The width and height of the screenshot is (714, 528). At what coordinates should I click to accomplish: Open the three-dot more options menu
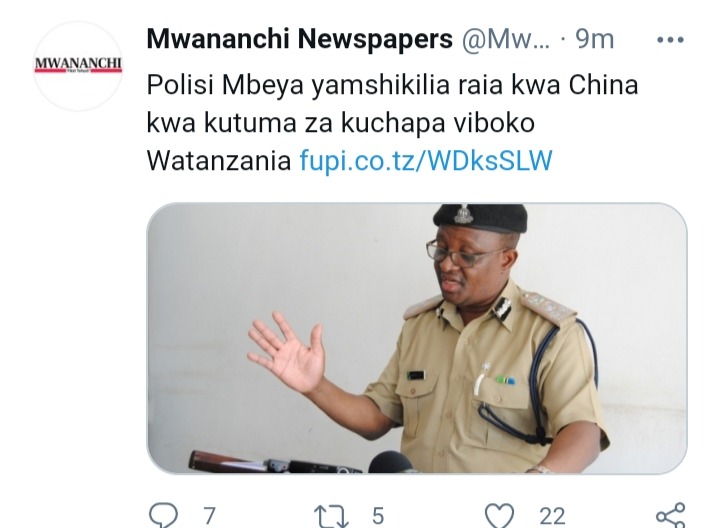tap(670, 40)
